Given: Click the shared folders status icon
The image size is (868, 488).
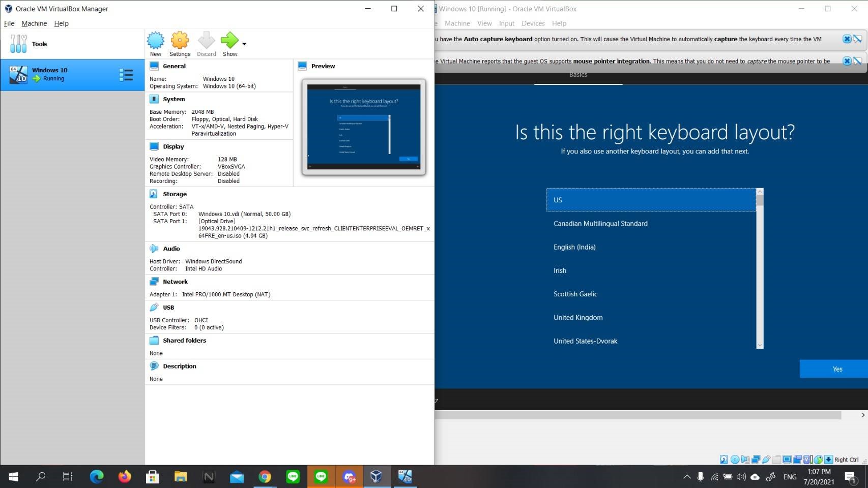Looking at the screenshot, I should click(x=776, y=460).
